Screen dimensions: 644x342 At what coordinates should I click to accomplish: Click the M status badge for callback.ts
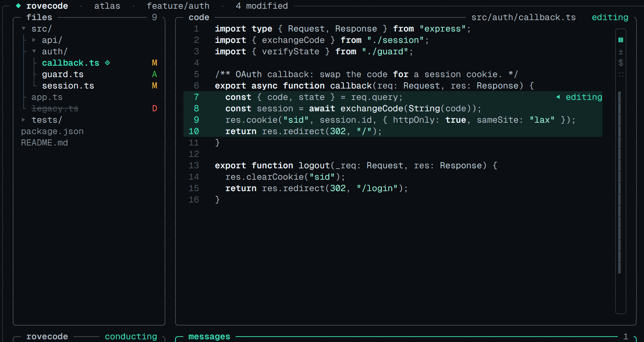point(154,63)
